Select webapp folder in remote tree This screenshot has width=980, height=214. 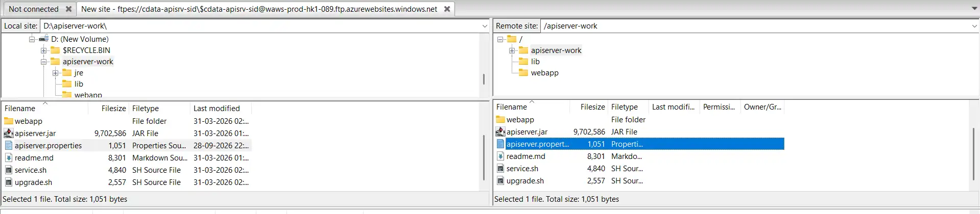(544, 73)
